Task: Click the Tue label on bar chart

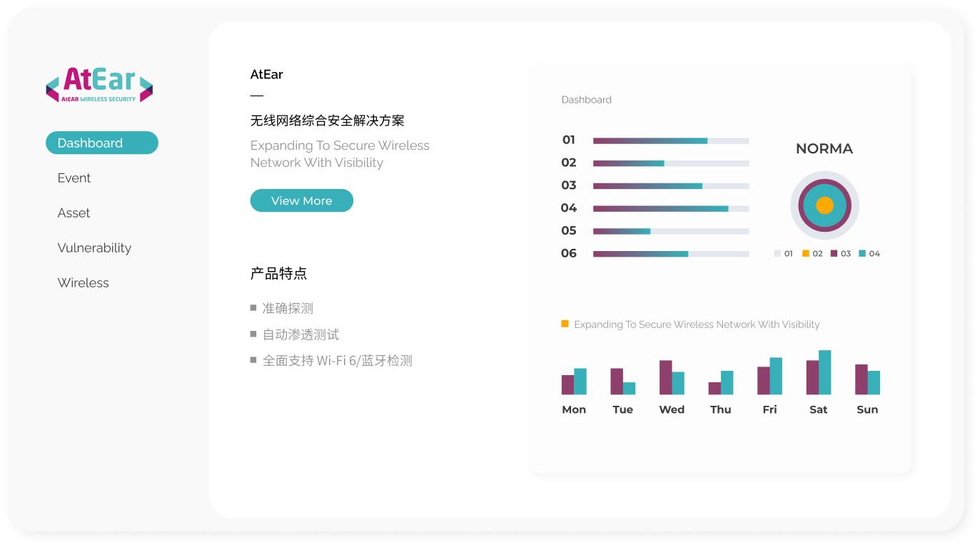Action: click(623, 409)
